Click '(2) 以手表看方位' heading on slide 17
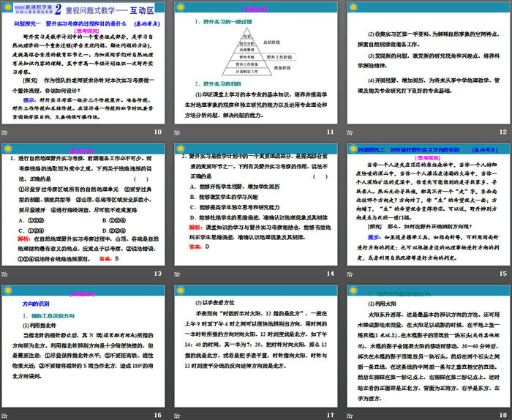Viewport: 512px width, 420px height. click(214, 303)
